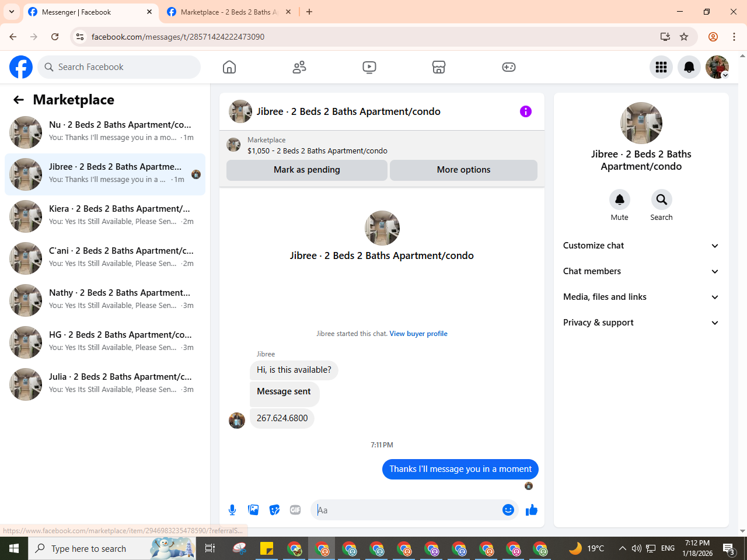View site information icon in address bar
Image resolution: width=747 pixels, height=560 pixels.
click(80, 37)
